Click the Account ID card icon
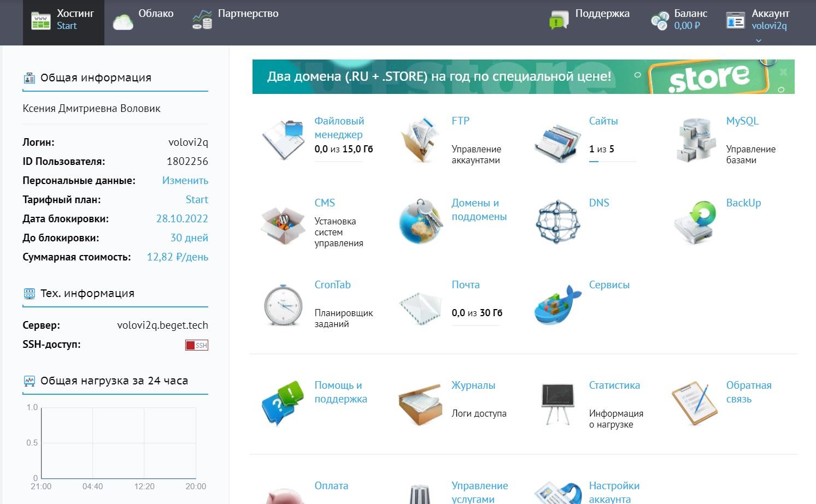This screenshot has height=504, width=816. click(x=735, y=21)
